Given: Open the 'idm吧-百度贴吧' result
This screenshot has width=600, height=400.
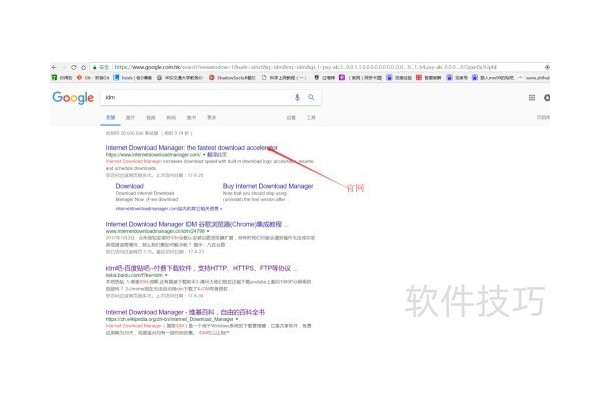Looking at the screenshot, I should pos(201,268).
